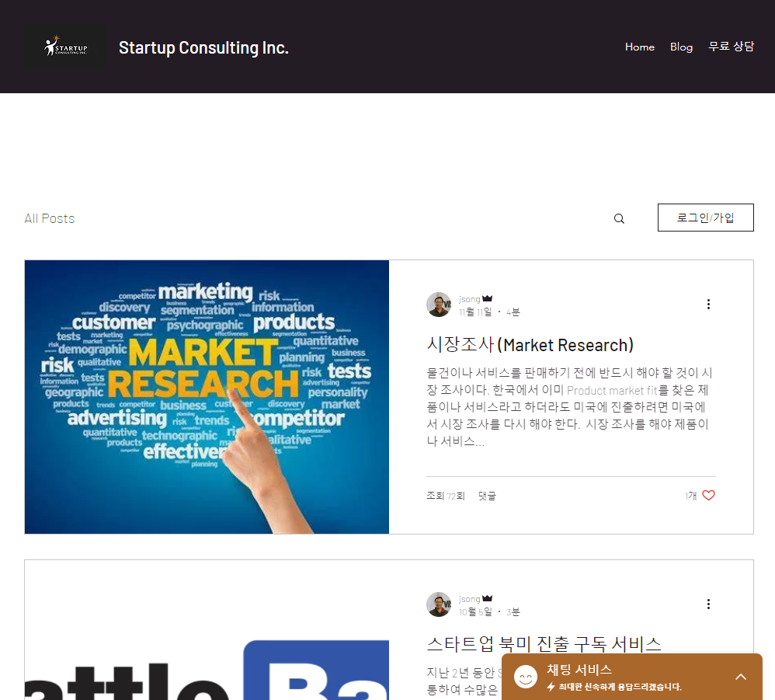Viewport: 775px width, 700px height.
Task: Like the Market Research post heart
Action: tap(708, 495)
